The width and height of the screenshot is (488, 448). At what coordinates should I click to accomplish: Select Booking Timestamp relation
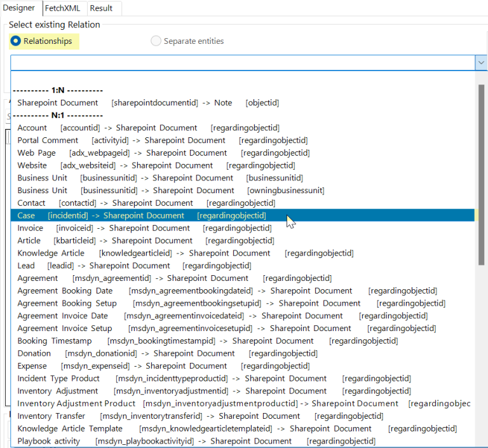pyautogui.click(x=243, y=341)
